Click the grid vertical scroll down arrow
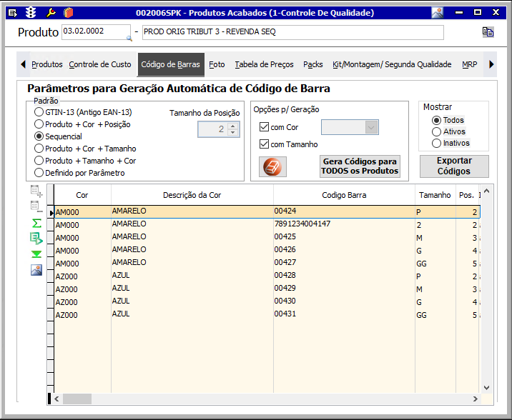Image resolution: width=512 pixels, height=420 pixels. 486,388
